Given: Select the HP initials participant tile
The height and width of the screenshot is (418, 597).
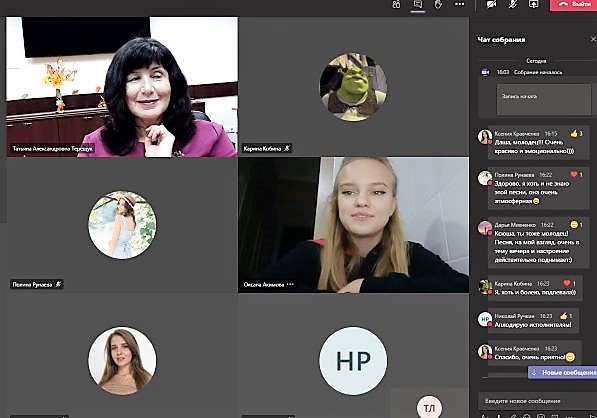Looking at the screenshot, I should [353, 361].
